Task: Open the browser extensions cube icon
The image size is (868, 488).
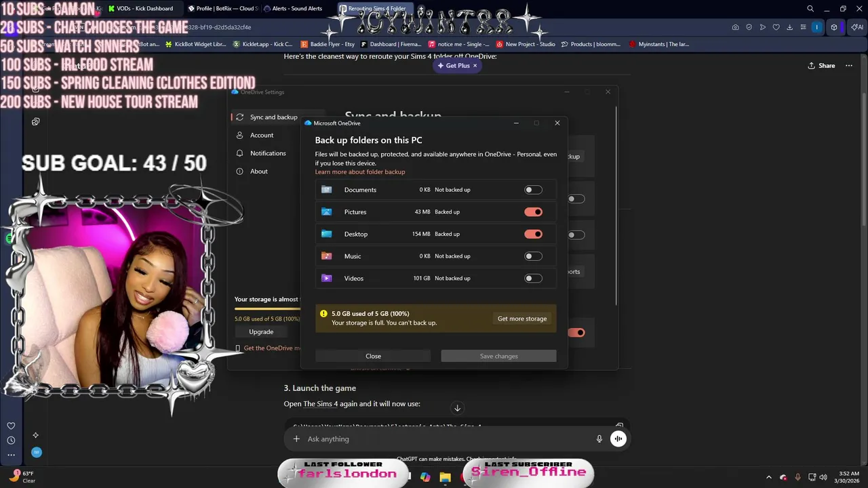Action: (x=835, y=27)
